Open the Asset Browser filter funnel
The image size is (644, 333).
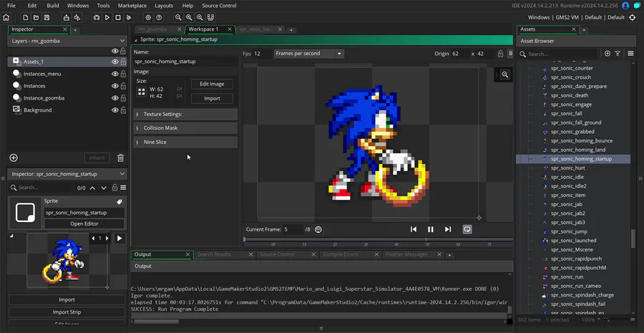point(618,54)
